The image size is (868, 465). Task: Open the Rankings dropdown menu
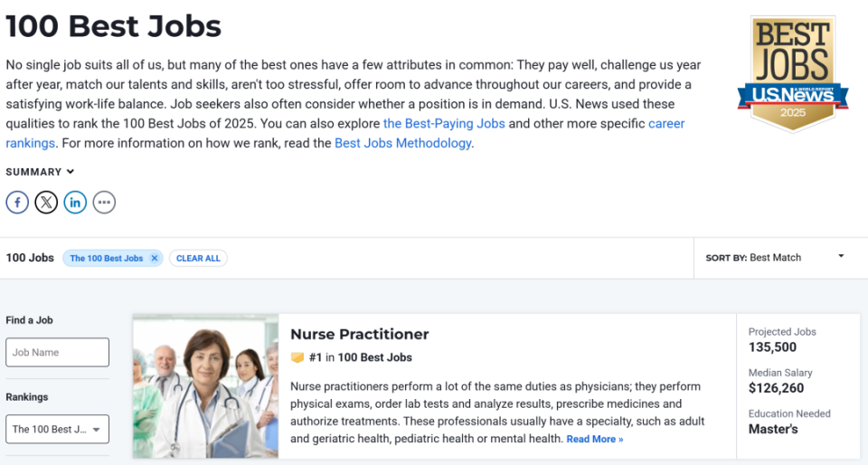[57, 429]
